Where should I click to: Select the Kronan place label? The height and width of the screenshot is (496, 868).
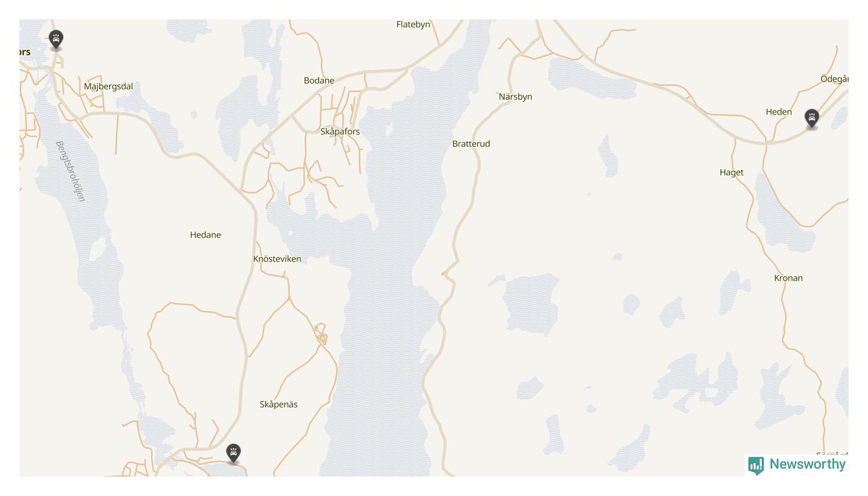[788, 278]
